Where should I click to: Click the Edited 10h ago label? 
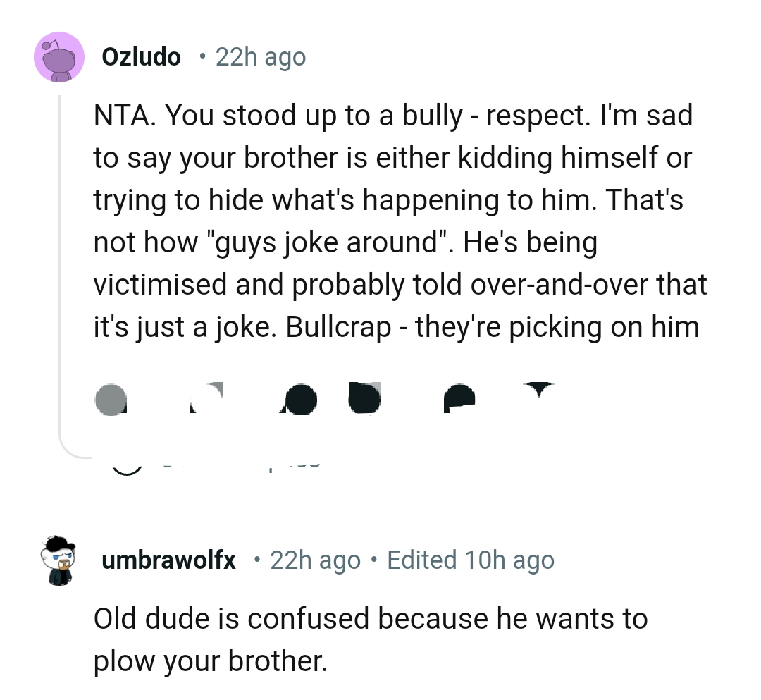point(471,560)
